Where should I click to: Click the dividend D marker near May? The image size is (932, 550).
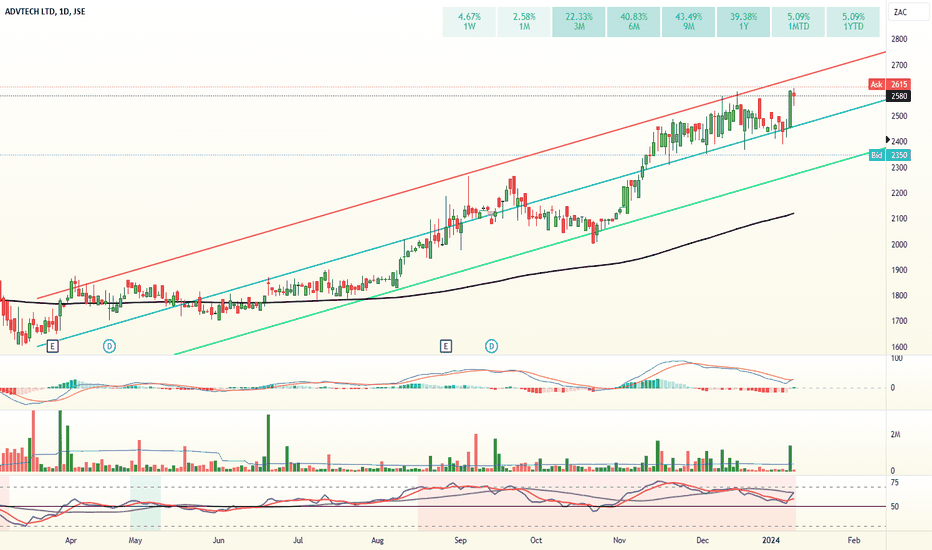click(x=109, y=346)
